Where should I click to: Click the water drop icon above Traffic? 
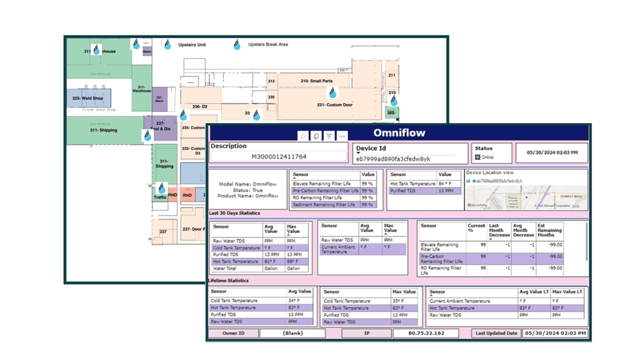click(162, 188)
